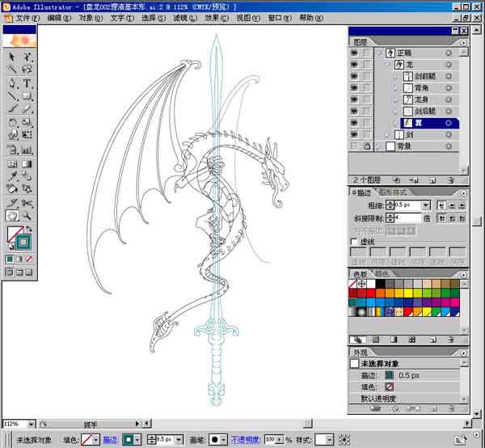Open the 效果 menu
485x448 pixels.
click(217, 18)
